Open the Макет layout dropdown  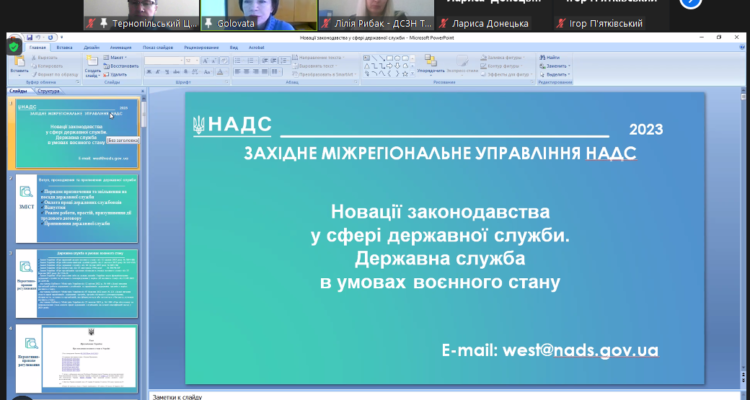[x=114, y=57]
